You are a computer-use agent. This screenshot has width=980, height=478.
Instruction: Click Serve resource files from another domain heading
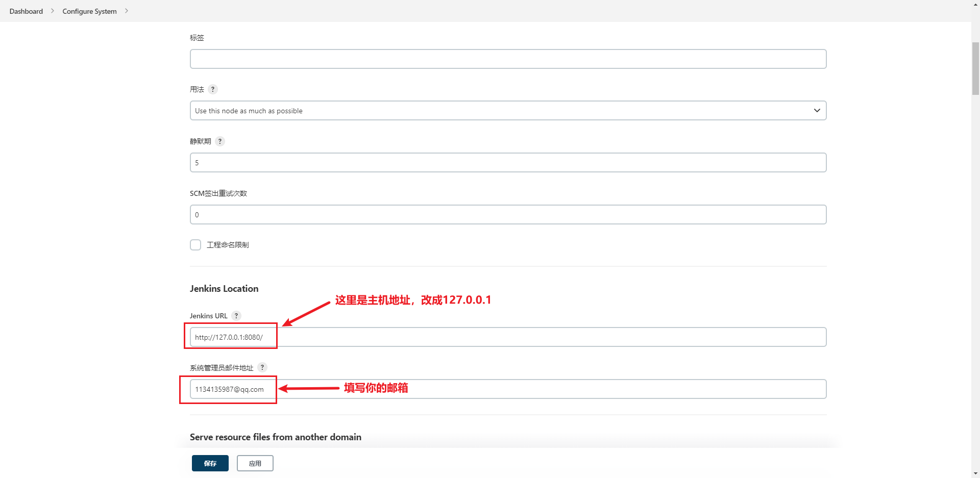tap(276, 437)
